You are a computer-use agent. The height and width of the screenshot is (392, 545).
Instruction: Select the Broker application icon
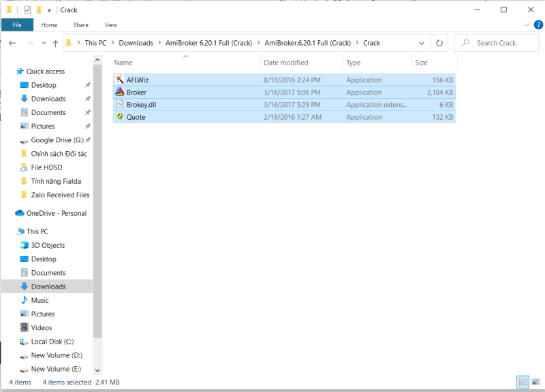point(119,93)
